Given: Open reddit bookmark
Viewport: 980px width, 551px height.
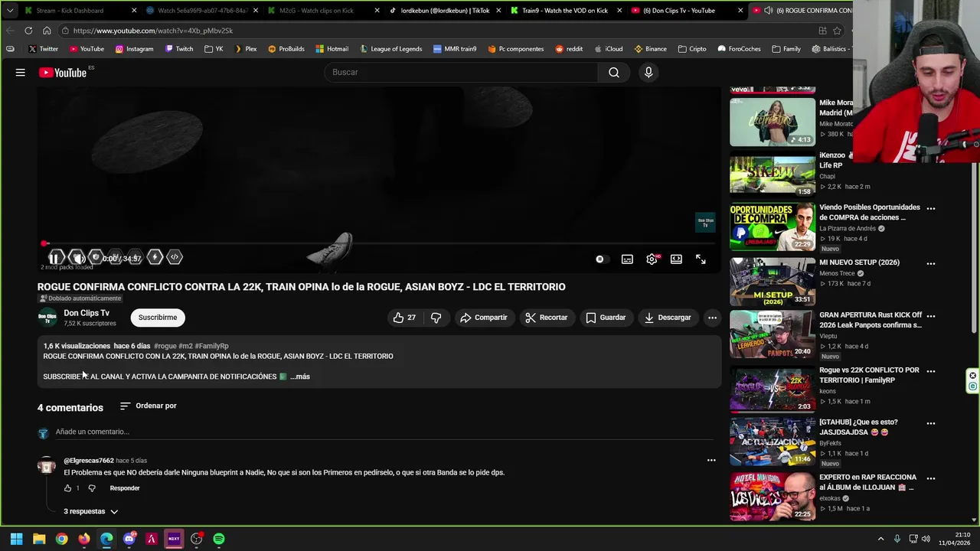Looking at the screenshot, I should (x=569, y=49).
